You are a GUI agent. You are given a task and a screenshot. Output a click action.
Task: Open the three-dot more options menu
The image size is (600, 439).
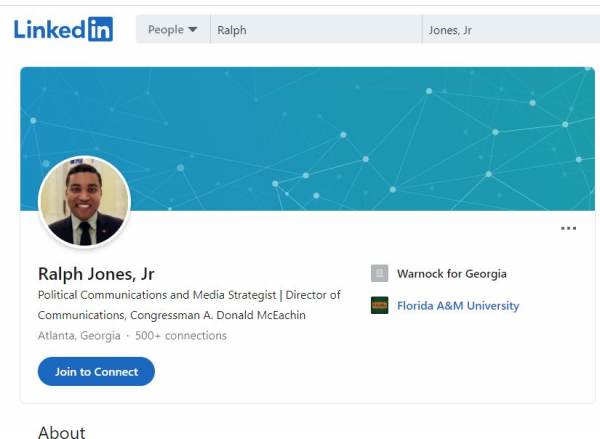[x=568, y=229]
